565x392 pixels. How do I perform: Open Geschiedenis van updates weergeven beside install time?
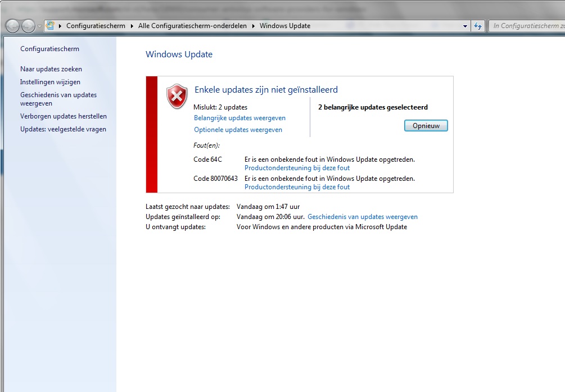[363, 217]
